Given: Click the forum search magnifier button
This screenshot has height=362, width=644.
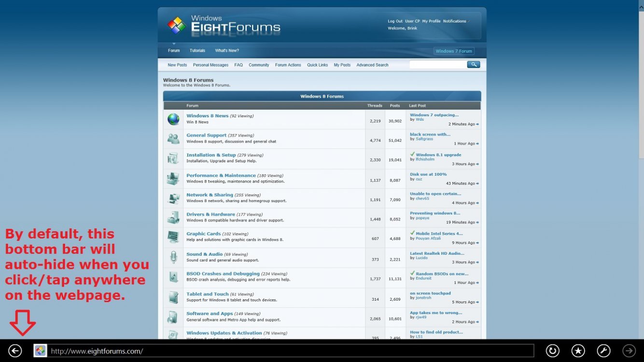Looking at the screenshot, I should tap(474, 65).
